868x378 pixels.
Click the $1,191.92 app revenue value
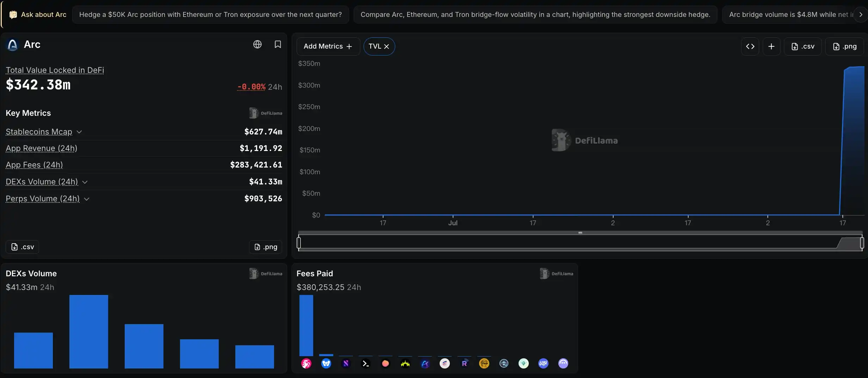pos(261,148)
